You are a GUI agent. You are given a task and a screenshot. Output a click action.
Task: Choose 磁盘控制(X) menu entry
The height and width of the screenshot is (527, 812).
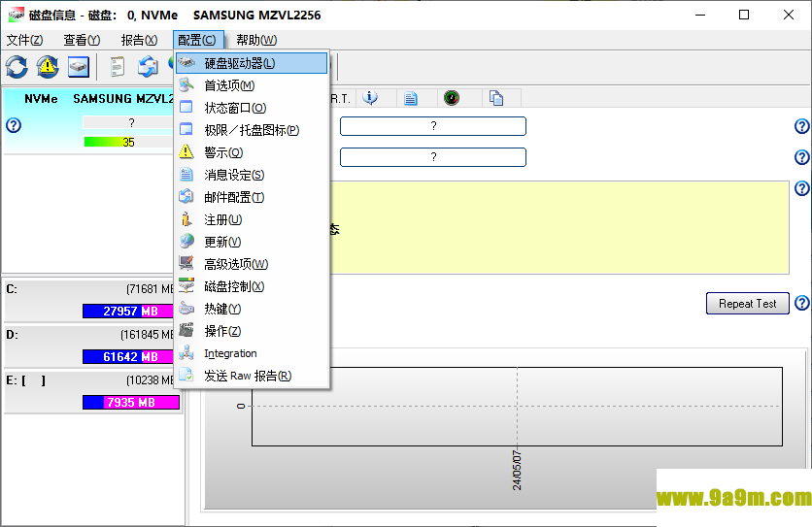click(x=252, y=286)
